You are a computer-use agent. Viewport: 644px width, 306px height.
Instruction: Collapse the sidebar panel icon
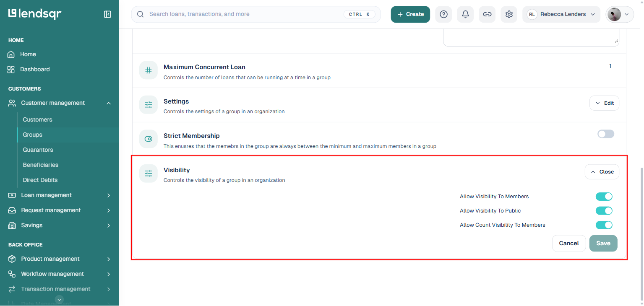coord(107,14)
